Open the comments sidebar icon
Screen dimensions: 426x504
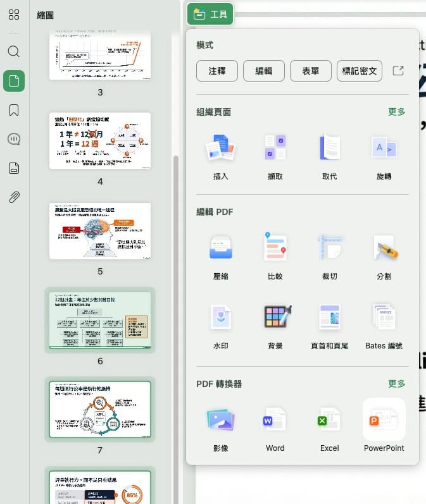14,139
